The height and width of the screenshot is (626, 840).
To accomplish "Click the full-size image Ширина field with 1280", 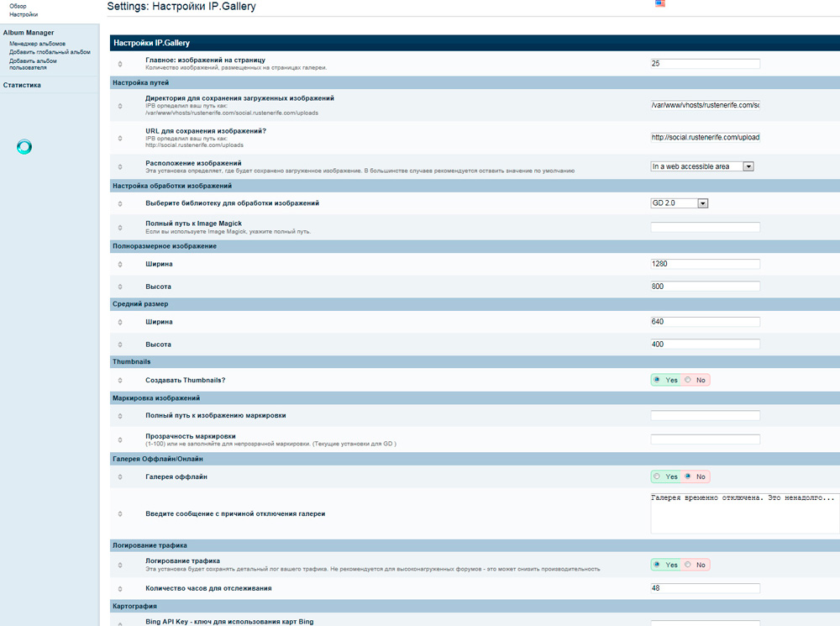I will click(x=705, y=264).
